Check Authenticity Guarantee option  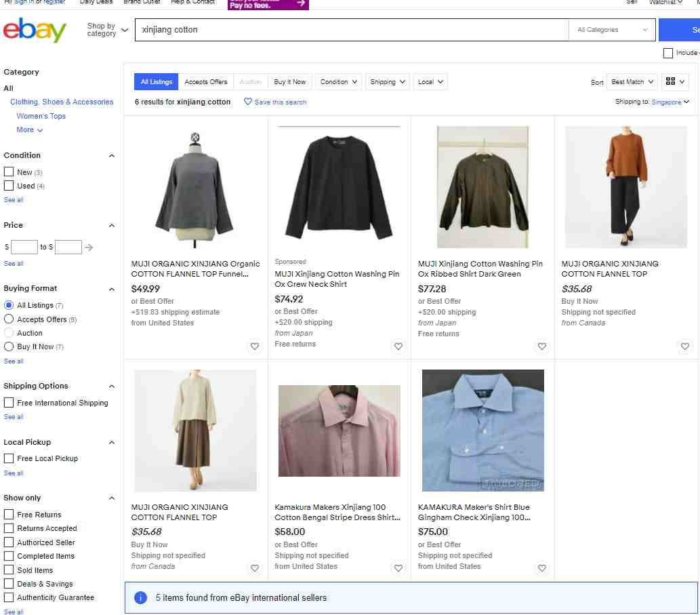click(x=9, y=597)
